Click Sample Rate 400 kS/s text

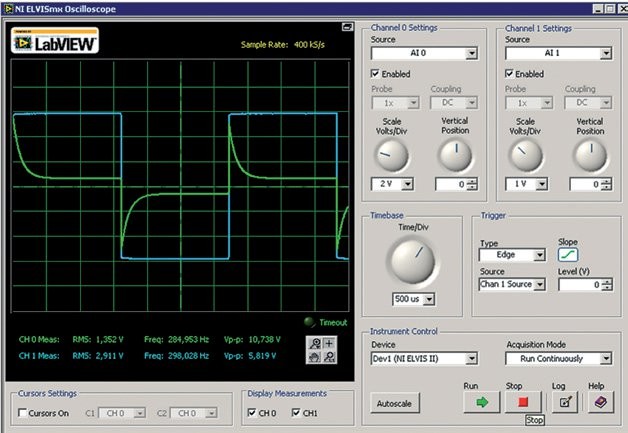coord(283,44)
